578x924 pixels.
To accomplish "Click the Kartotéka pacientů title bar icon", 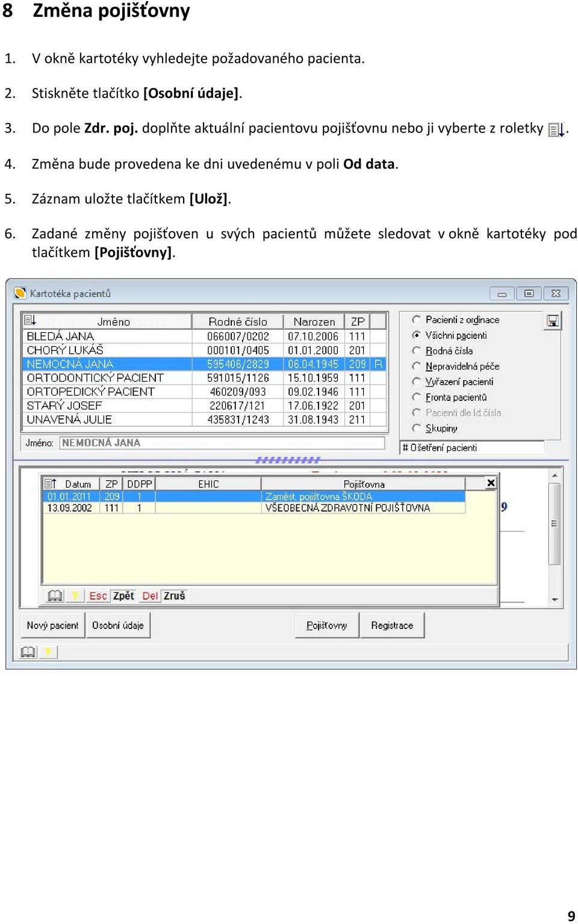I will pyautogui.click(x=20, y=293).
